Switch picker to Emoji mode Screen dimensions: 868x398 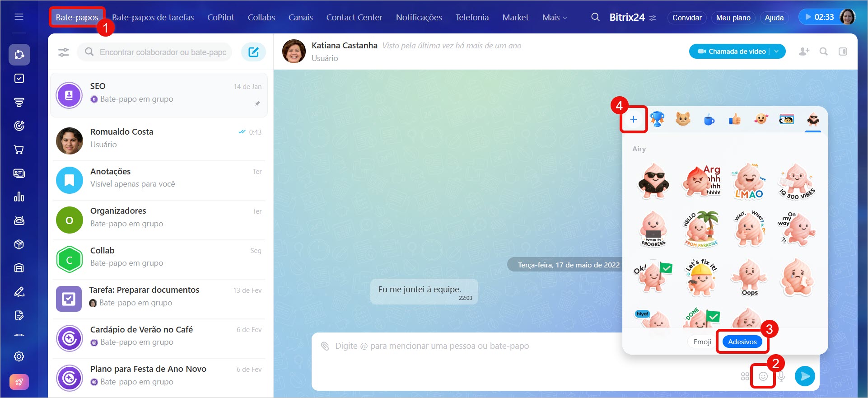point(702,342)
